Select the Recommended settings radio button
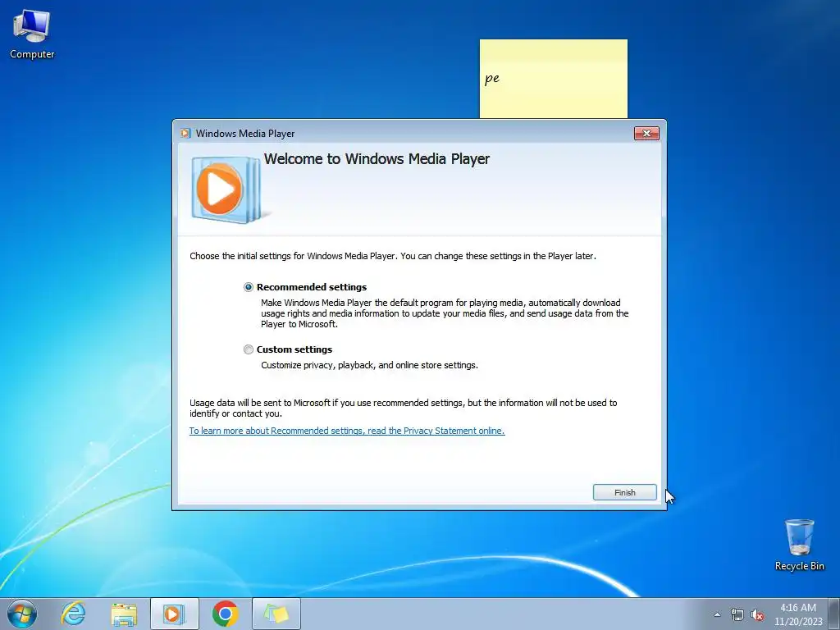This screenshot has height=630, width=840. (248, 287)
